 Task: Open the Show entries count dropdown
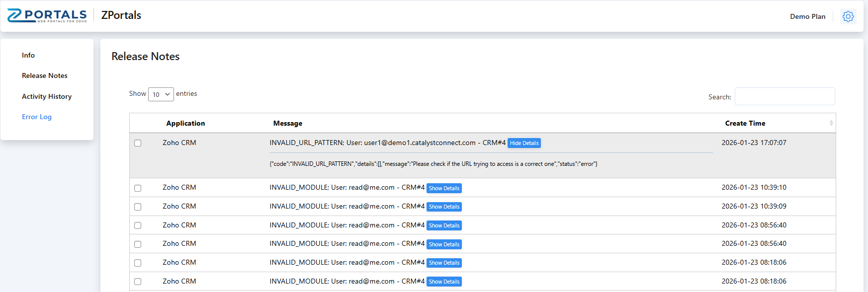[x=161, y=94]
